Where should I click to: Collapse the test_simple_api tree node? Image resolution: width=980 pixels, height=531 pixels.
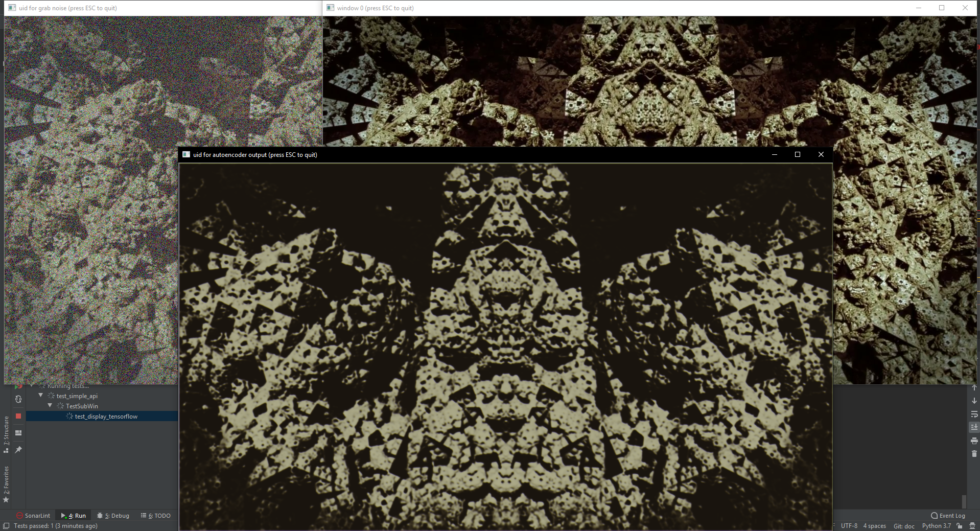click(41, 396)
